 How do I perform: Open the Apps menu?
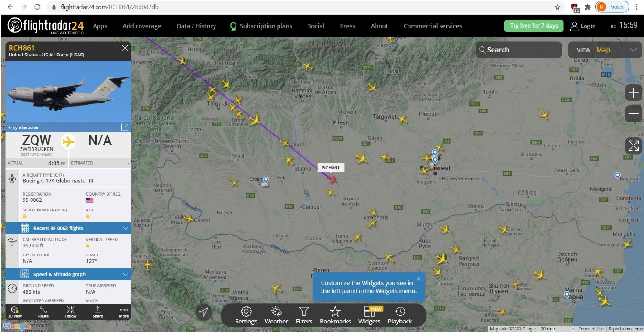tap(100, 26)
